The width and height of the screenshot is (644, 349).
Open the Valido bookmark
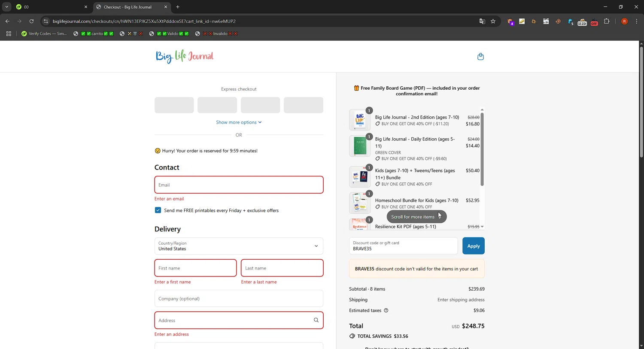169,33
